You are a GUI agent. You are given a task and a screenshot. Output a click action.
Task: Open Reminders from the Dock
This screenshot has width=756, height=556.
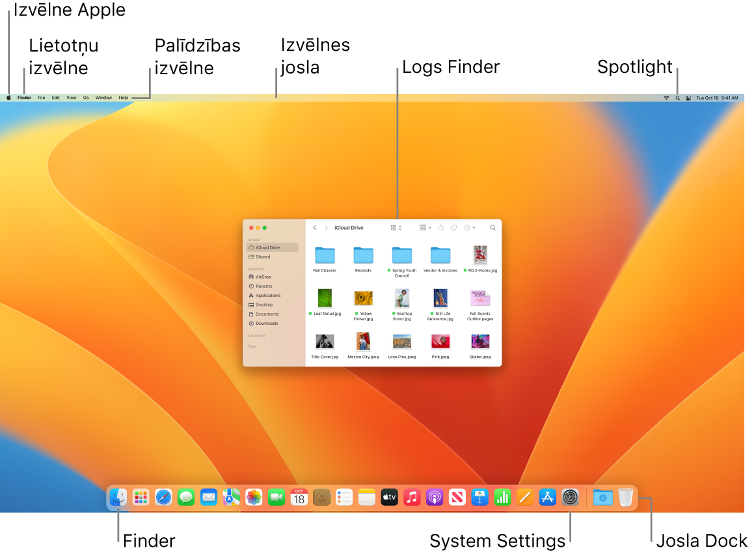[x=344, y=497]
